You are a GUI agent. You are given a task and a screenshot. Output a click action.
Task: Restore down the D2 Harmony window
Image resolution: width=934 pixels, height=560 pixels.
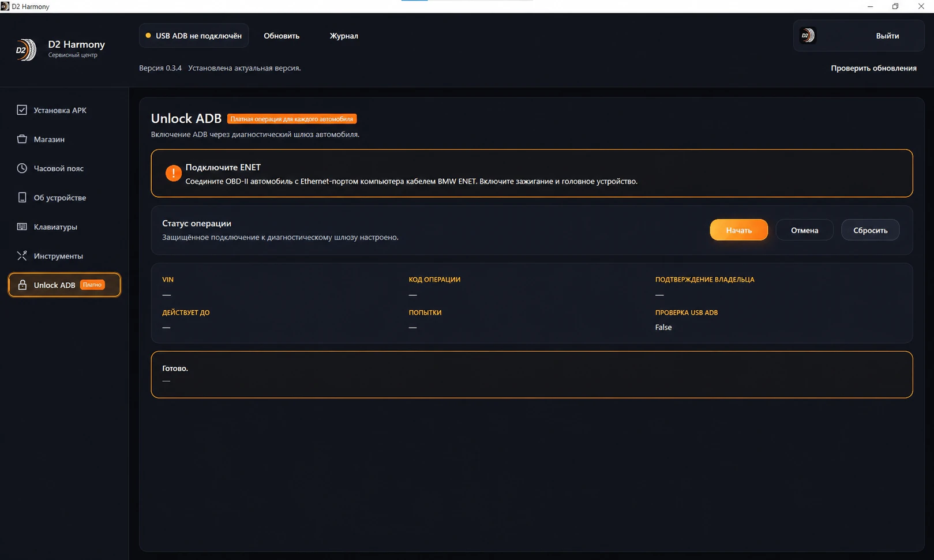coord(895,6)
